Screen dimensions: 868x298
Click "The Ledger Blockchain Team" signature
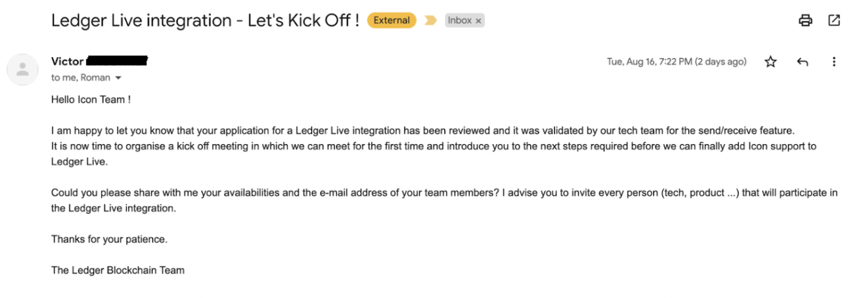click(118, 270)
